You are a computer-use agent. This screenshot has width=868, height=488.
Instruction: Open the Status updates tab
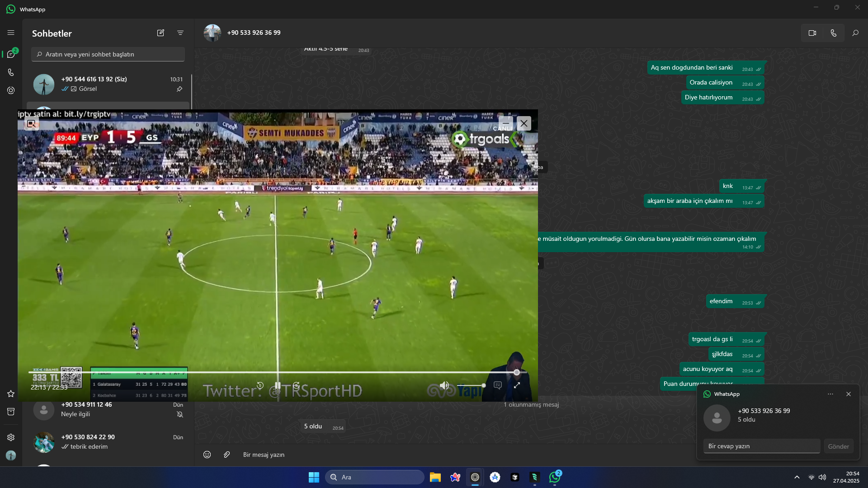[11, 90]
